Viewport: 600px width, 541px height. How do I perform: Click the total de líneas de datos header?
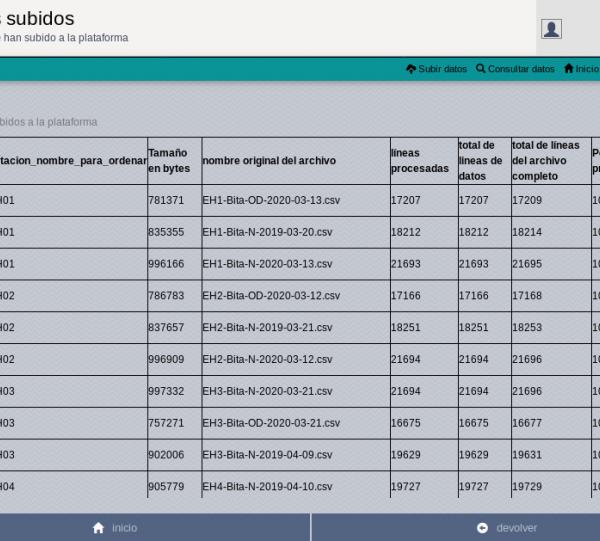click(481, 160)
